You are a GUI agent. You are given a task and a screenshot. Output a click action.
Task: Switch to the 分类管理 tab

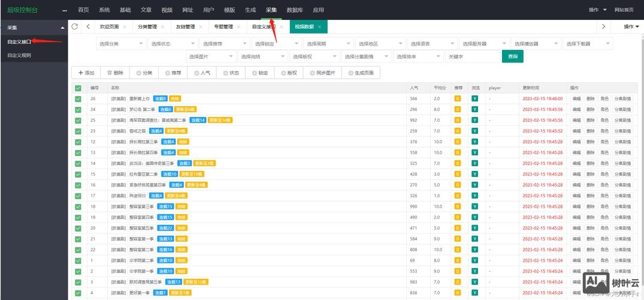[x=147, y=27]
